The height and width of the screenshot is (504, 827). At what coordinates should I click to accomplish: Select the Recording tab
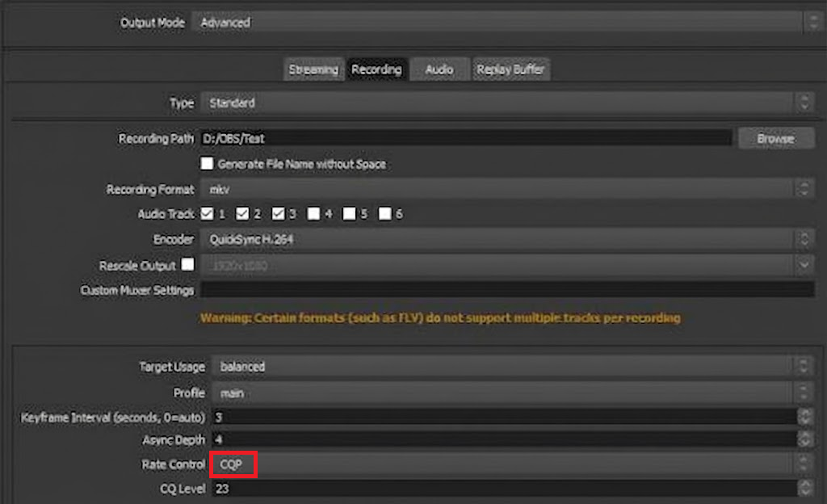pos(376,69)
